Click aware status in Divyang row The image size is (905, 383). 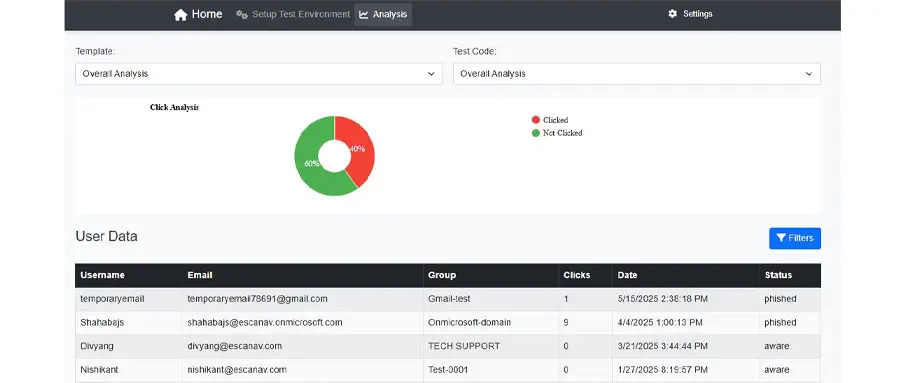pyautogui.click(x=777, y=346)
